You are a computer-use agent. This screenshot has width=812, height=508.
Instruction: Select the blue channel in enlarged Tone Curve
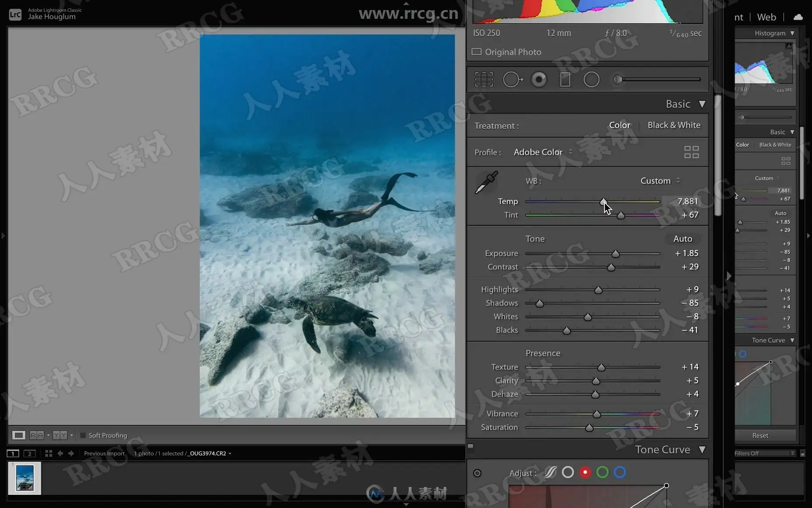[x=619, y=472]
